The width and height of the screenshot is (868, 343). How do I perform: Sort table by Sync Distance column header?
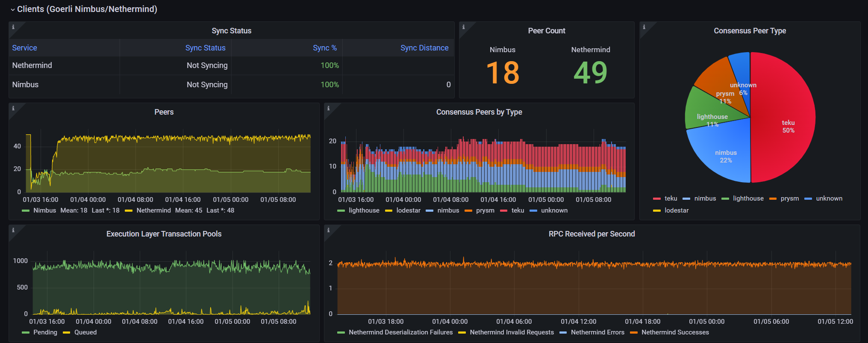pos(424,48)
